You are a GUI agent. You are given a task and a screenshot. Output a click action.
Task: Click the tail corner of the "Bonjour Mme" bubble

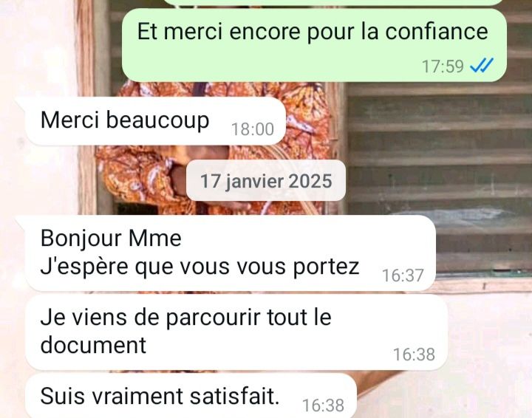click(x=21, y=219)
